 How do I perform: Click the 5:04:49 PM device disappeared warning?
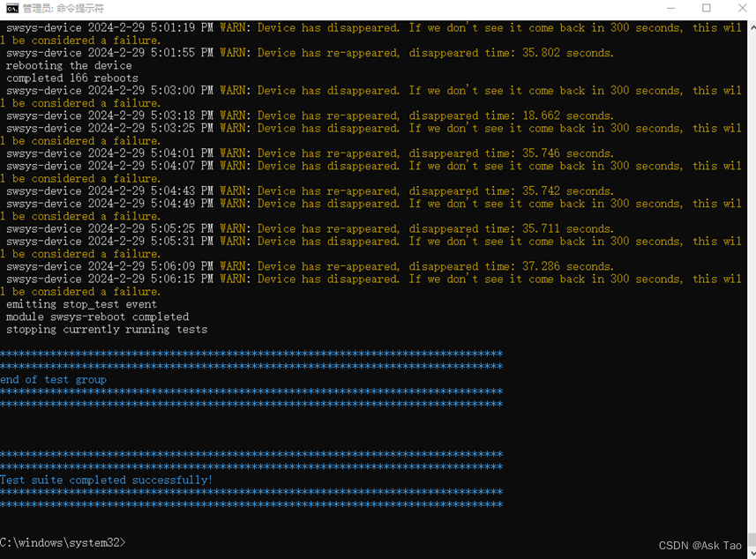[371, 210]
